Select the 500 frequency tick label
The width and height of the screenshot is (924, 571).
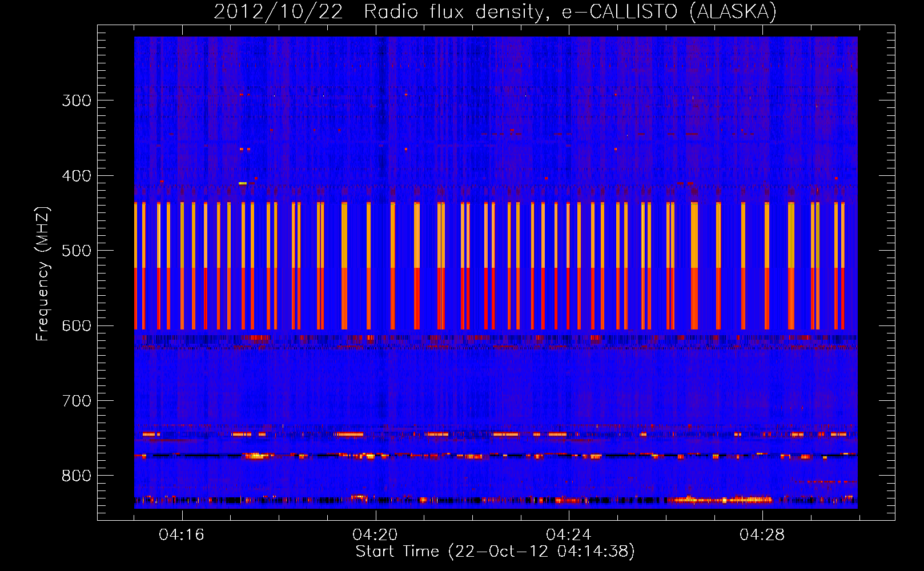pyautogui.click(x=77, y=251)
